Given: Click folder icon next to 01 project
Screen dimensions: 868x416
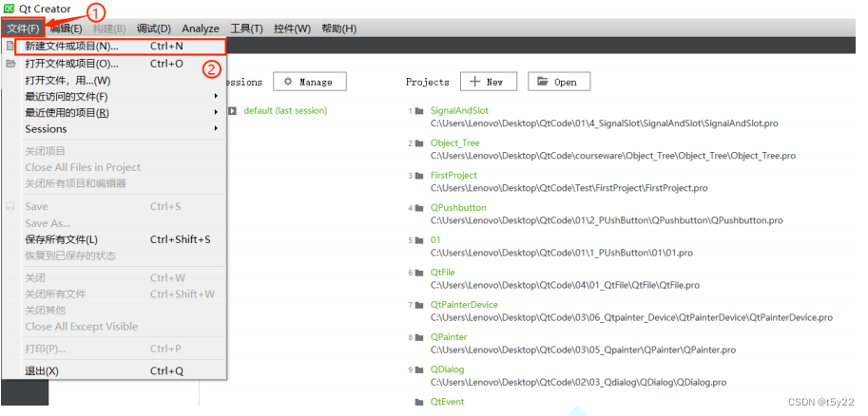Looking at the screenshot, I should click(419, 240).
